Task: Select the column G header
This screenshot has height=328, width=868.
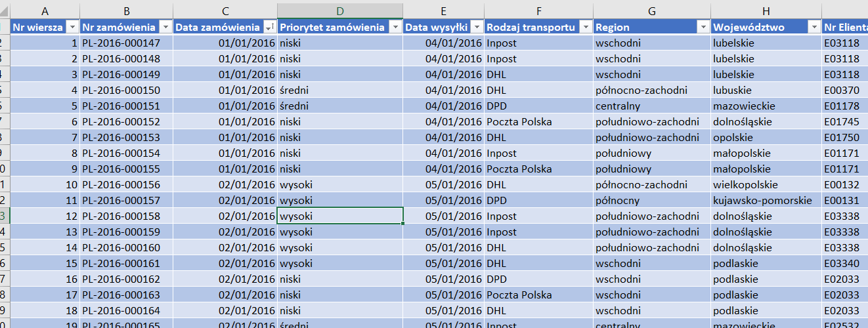Action: point(651,10)
